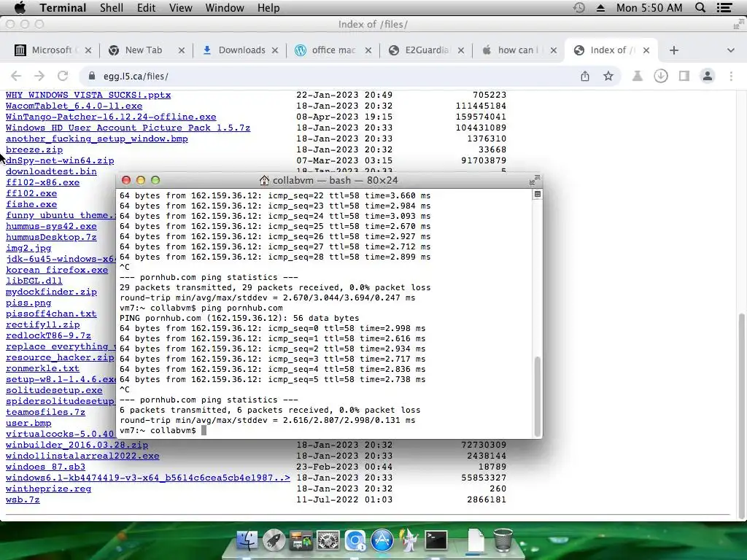Open dnSpy-net-win64.zip link
Screen dimensions: 747x560
coord(60,160)
